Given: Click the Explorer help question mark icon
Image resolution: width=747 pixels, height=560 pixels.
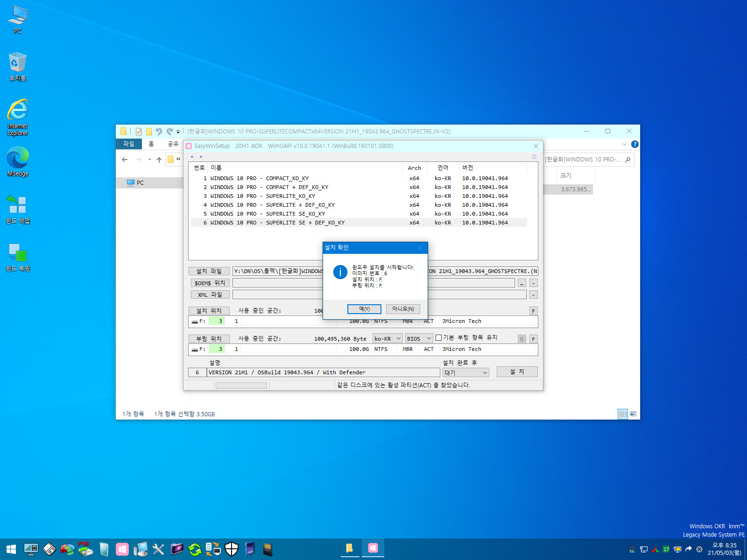Looking at the screenshot, I should pos(635,144).
